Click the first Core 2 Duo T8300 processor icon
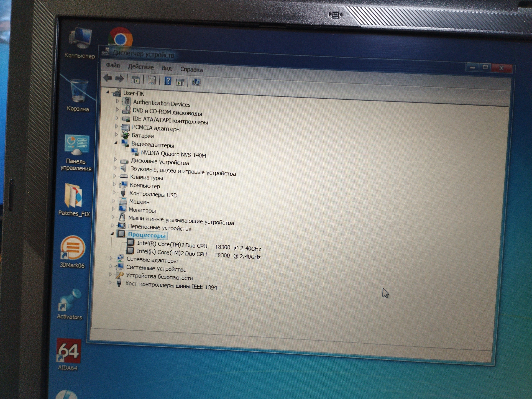 point(131,242)
